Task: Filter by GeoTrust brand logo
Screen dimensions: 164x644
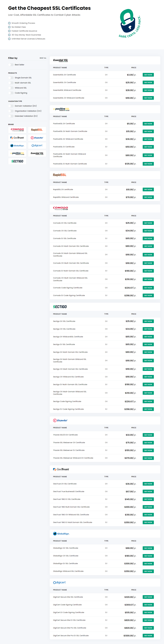Action: 17,138
